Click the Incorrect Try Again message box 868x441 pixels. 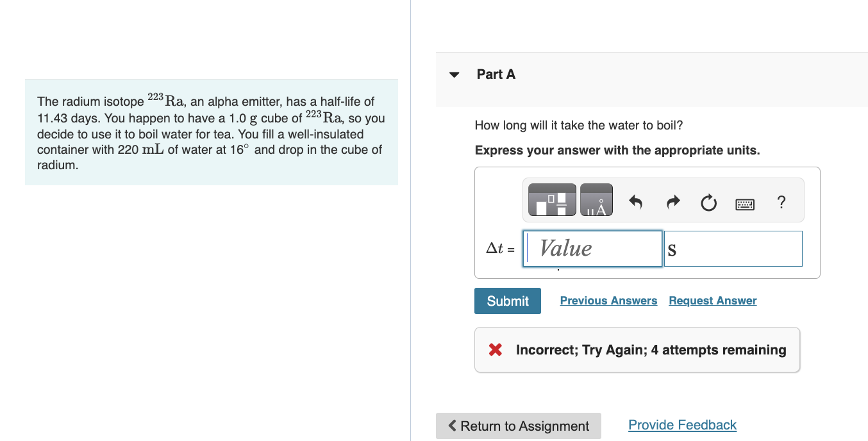pyautogui.click(x=637, y=349)
